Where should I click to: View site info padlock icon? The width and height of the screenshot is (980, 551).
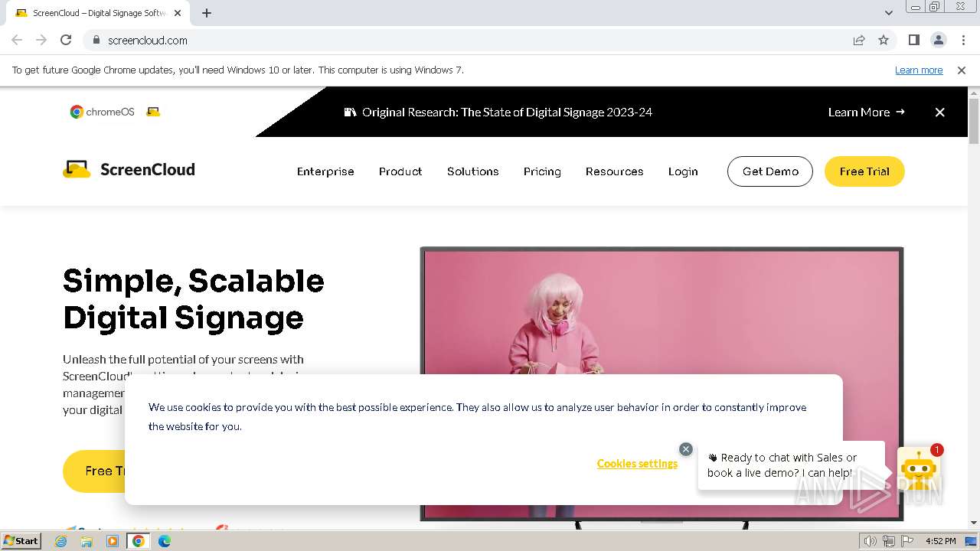pyautogui.click(x=96, y=40)
